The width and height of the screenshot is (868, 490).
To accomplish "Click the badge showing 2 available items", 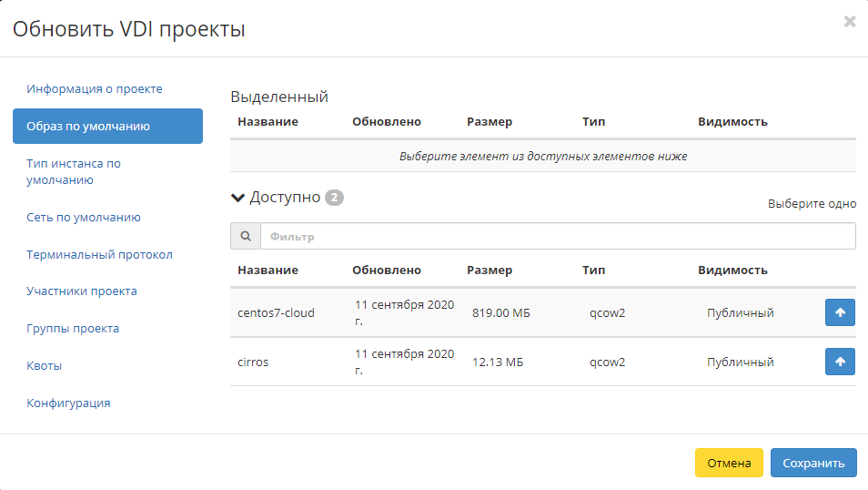I will pyautogui.click(x=334, y=198).
